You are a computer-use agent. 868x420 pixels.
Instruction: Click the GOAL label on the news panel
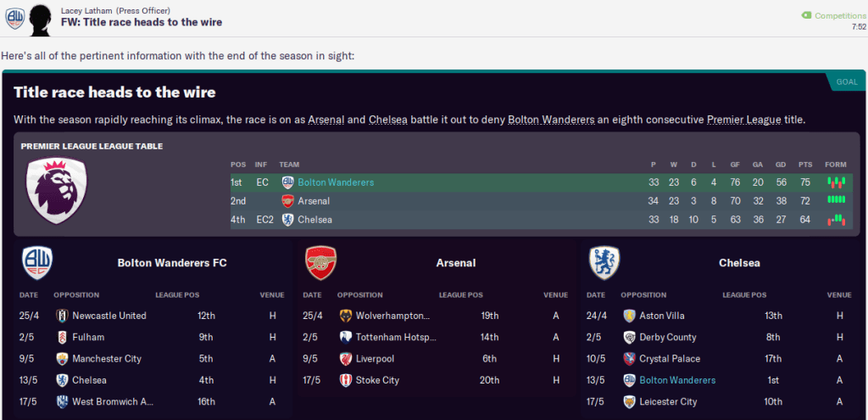coord(846,82)
